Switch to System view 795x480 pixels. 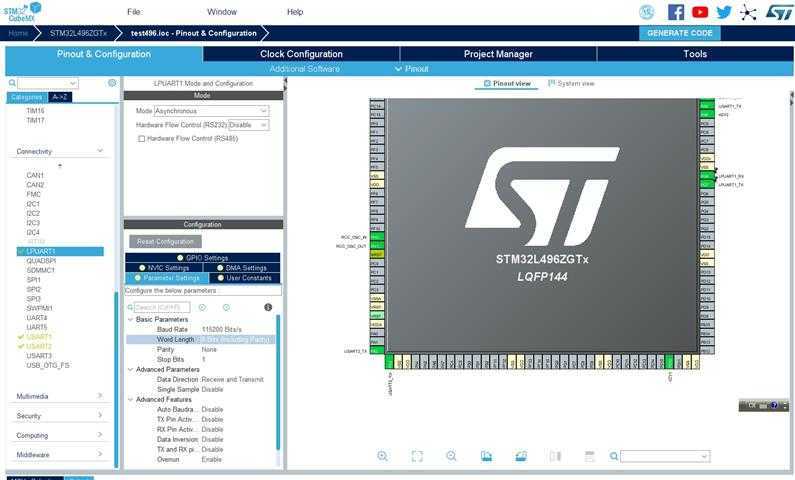(571, 83)
